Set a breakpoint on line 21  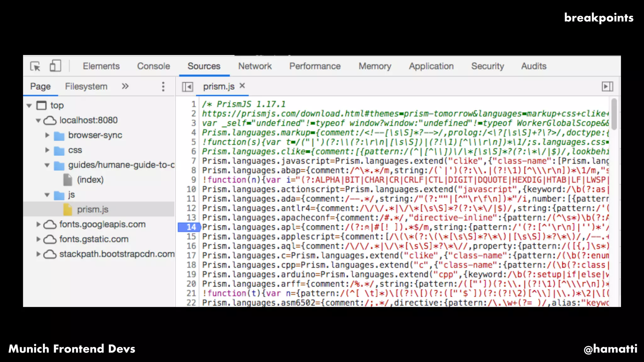[191, 293]
